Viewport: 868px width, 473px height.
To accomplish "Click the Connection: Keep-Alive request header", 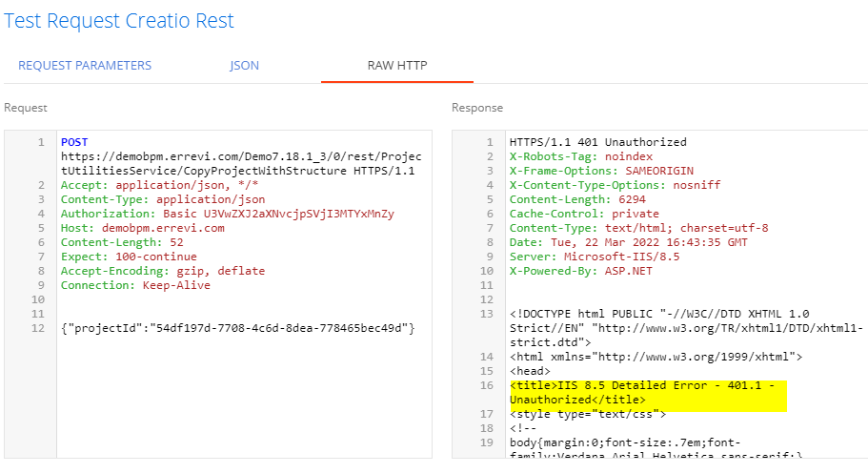I will (x=135, y=285).
